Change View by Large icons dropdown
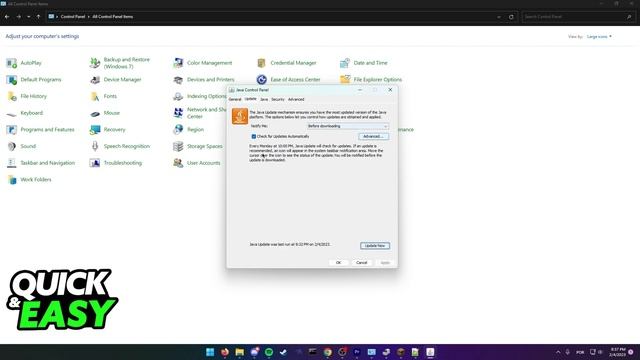 pos(599,37)
